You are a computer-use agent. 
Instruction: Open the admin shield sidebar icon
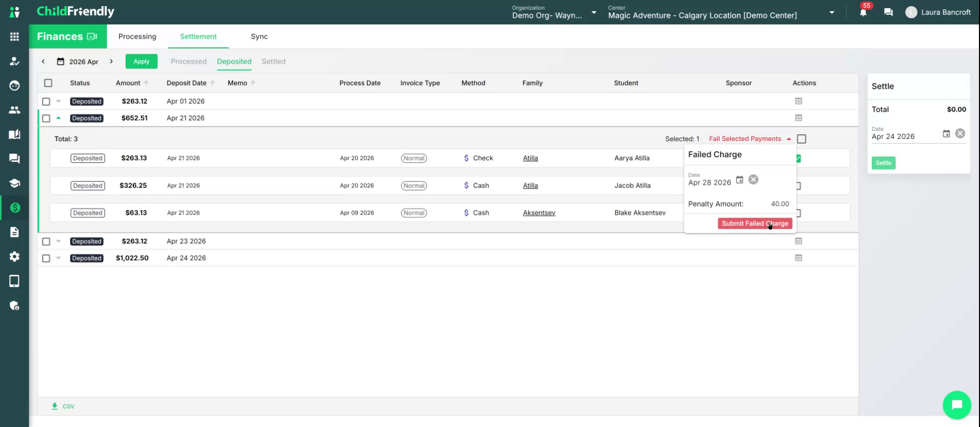(x=14, y=305)
